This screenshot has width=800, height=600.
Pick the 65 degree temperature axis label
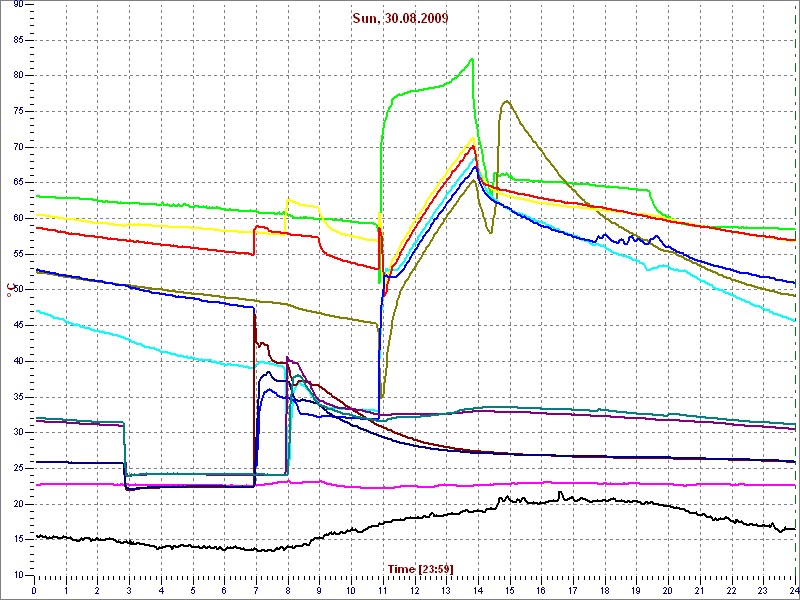(18, 183)
